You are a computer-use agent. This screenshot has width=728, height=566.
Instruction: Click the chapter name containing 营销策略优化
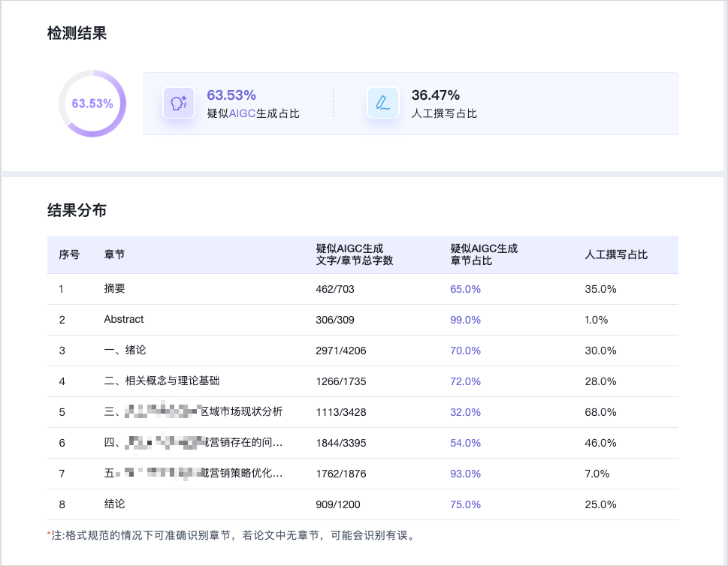point(193,473)
